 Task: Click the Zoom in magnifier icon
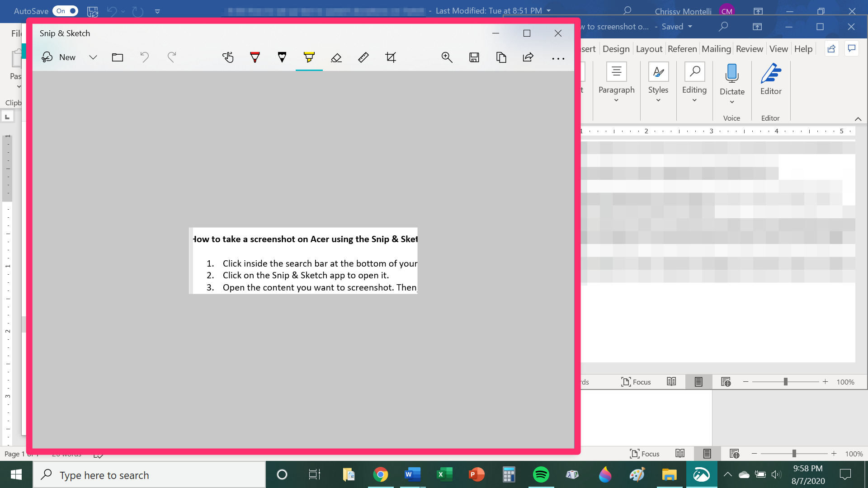(x=447, y=57)
